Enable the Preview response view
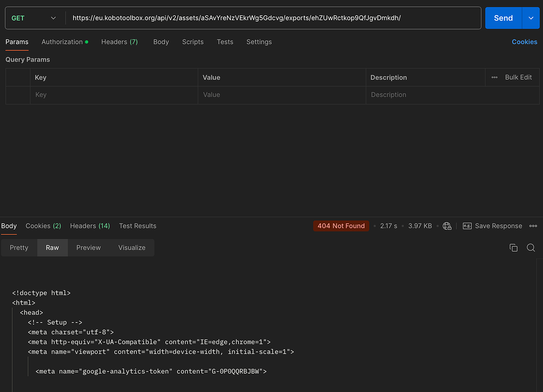 pyautogui.click(x=88, y=247)
